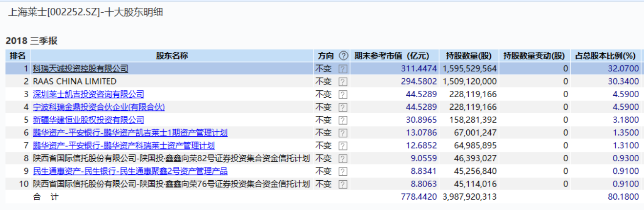
Task: Click the question mark icon in 民生通惠聚鑫2号 row
Action: point(343,171)
